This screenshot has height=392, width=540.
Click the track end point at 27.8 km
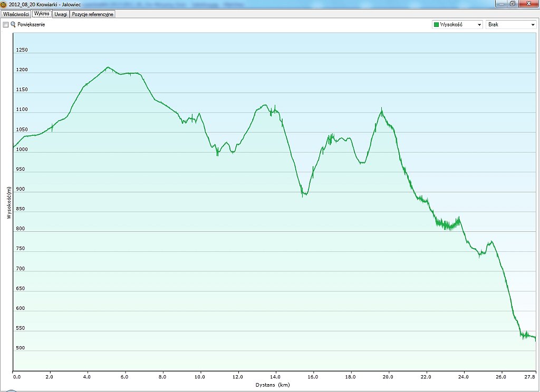535,339
